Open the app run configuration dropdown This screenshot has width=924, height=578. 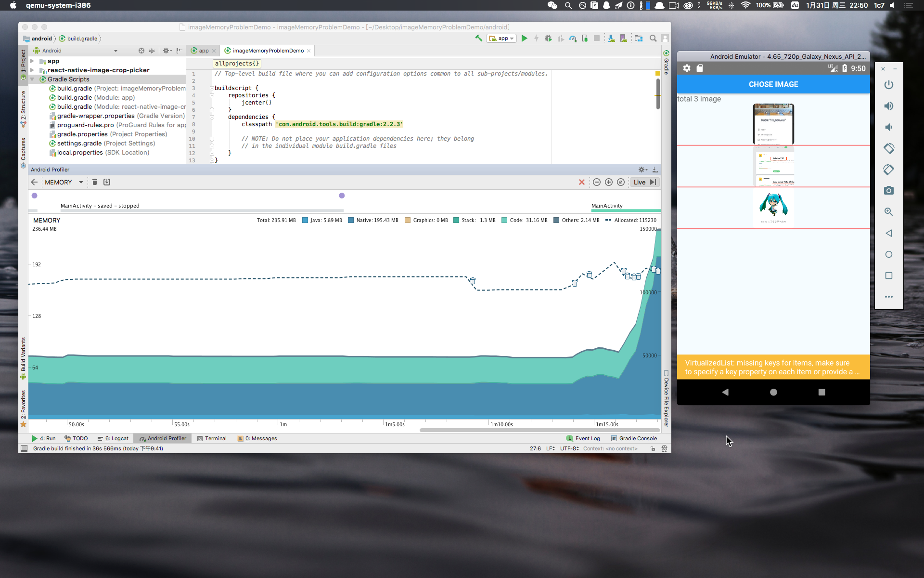[x=501, y=38]
